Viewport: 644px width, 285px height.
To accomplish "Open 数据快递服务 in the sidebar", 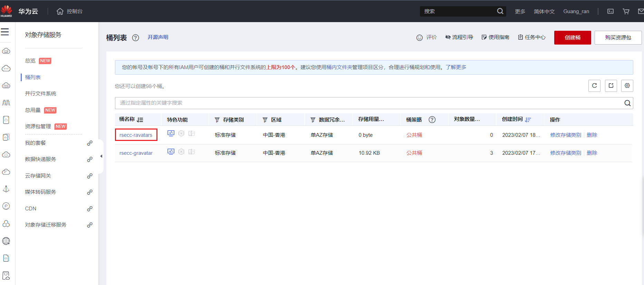I will 40,159.
